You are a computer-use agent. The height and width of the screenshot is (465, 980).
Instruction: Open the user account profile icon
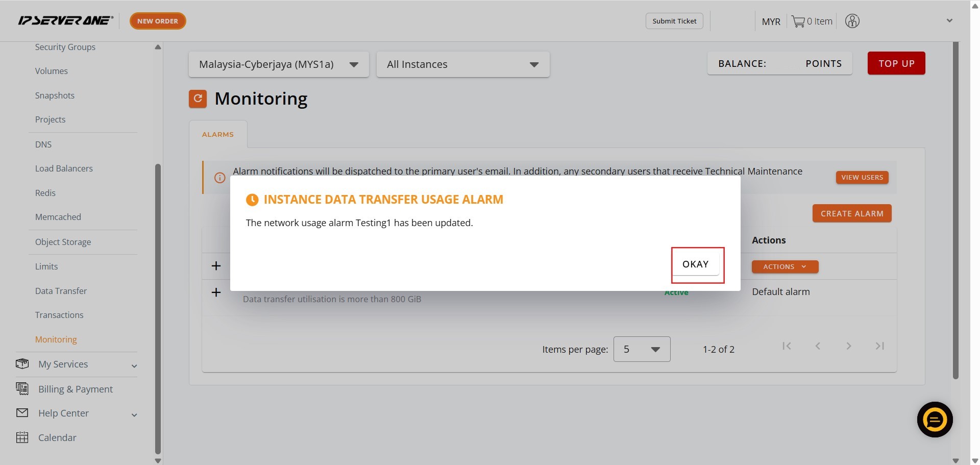[852, 21]
